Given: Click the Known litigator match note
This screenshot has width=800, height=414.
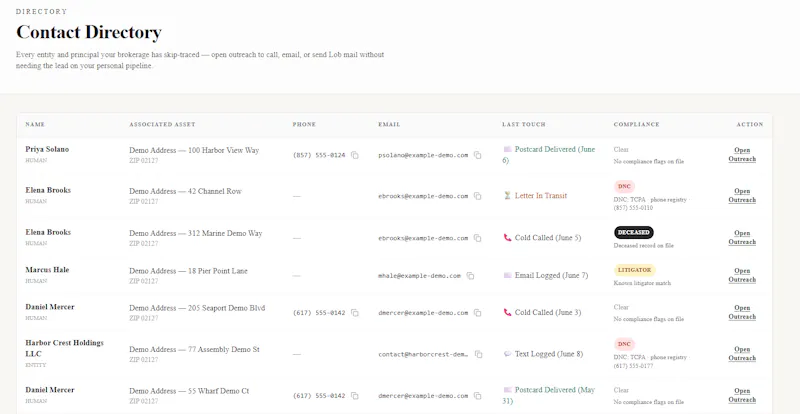Looking at the screenshot, I should tap(642, 283).
